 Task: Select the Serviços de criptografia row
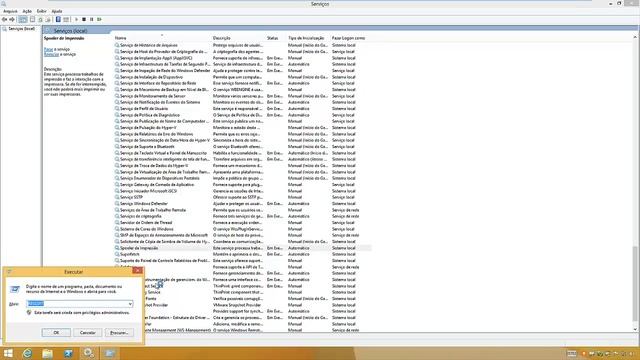pyautogui.click(x=242, y=216)
